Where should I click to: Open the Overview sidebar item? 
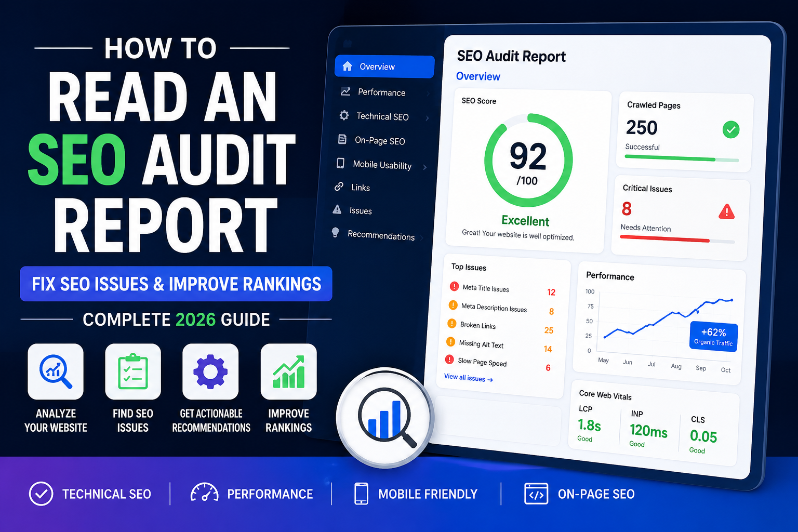(384, 66)
